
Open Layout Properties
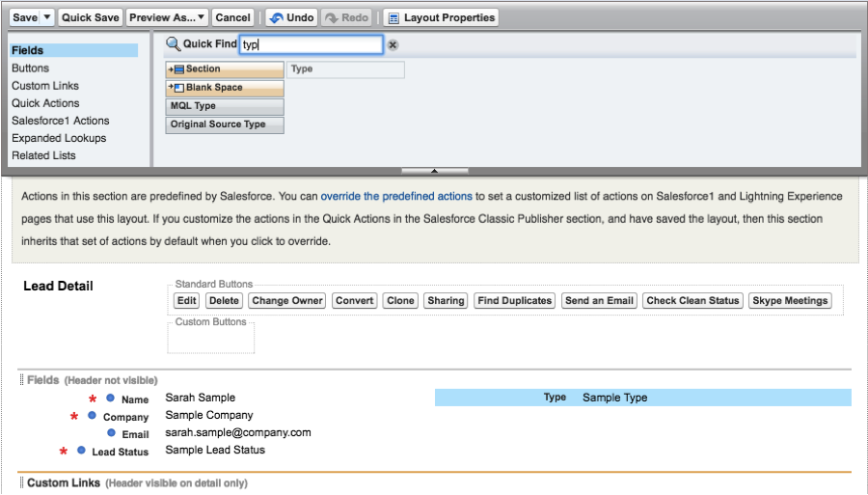coord(441,17)
